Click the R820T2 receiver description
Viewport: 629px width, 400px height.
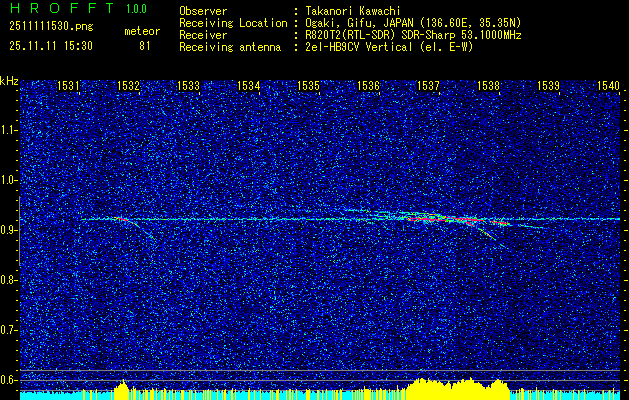click(x=413, y=35)
